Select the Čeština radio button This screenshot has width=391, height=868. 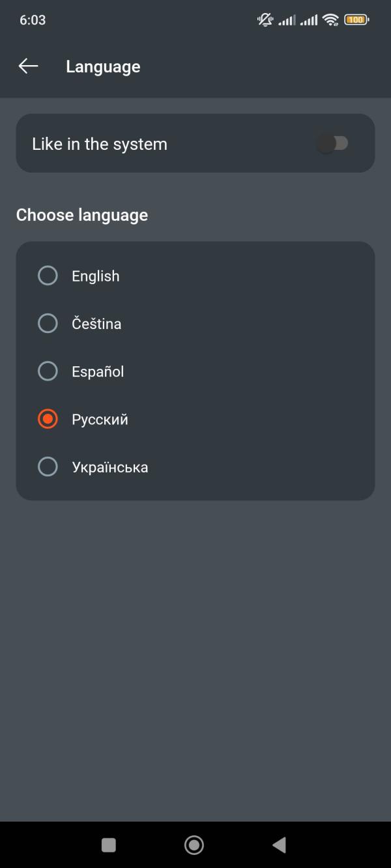[48, 323]
